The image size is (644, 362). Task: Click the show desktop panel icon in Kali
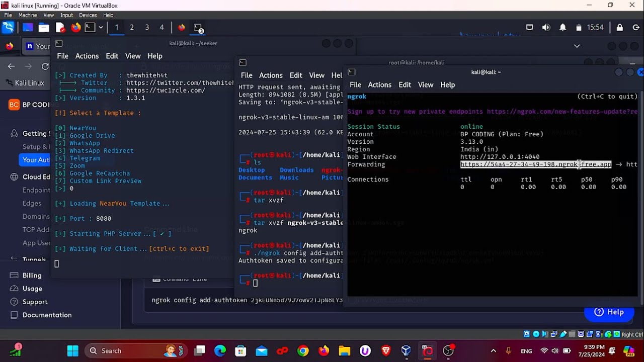28,27
